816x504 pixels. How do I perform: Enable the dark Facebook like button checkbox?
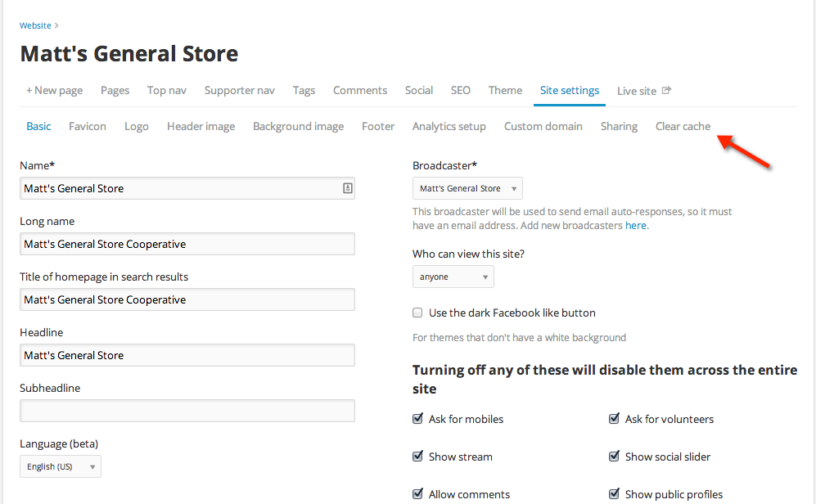417,313
